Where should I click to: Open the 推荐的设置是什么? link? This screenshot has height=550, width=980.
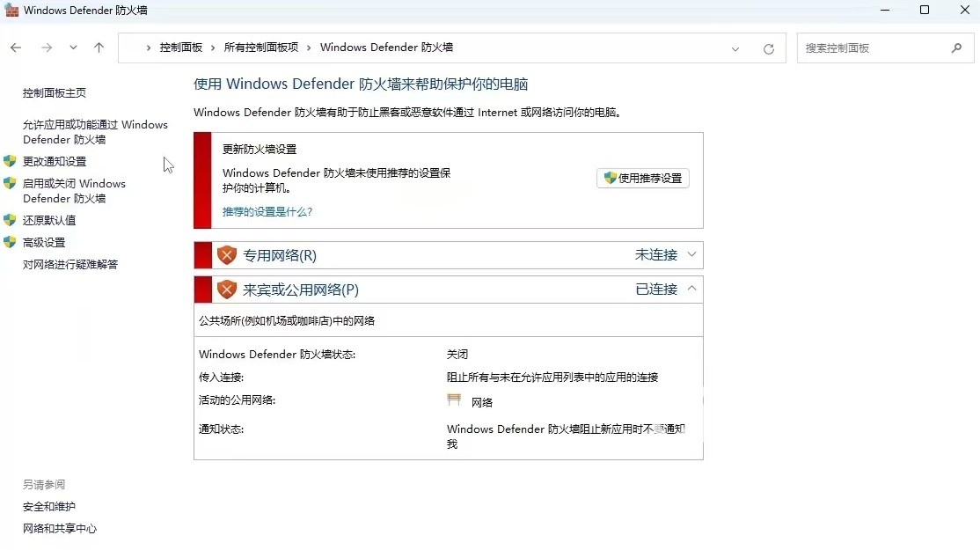coord(267,212)
